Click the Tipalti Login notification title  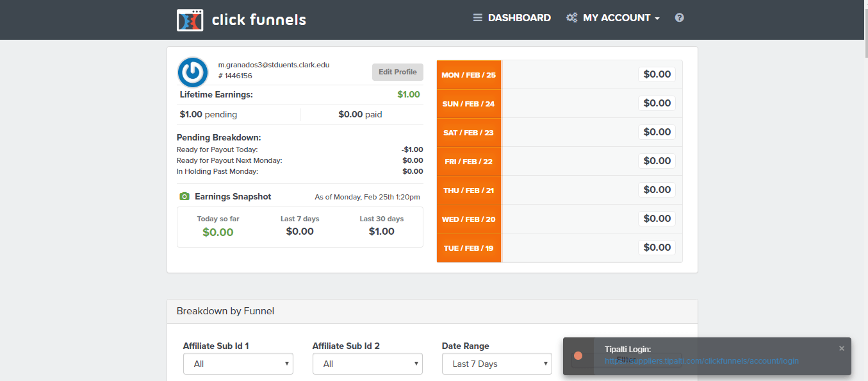(628, 350)
